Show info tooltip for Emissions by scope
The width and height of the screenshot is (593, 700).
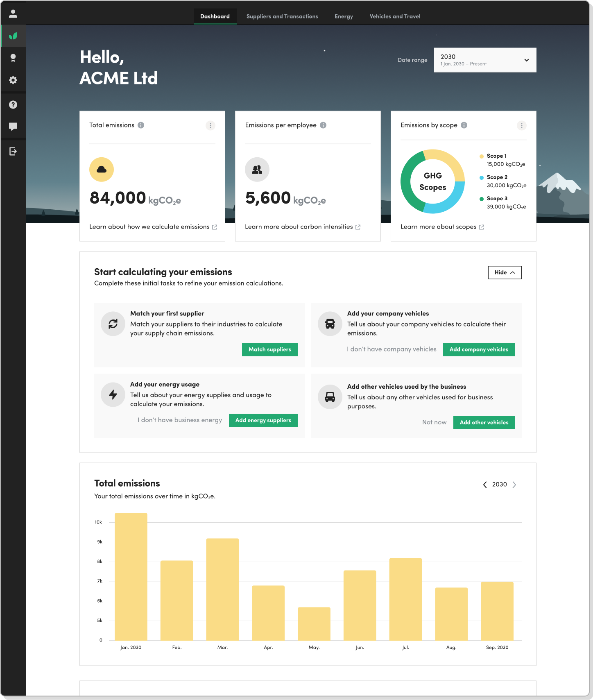point(464,125)
